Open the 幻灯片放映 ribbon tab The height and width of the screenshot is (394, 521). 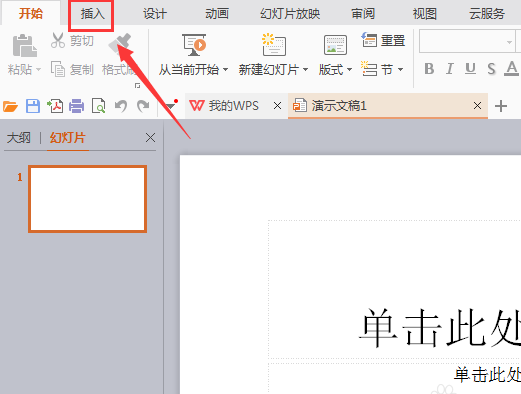point(290,14)
